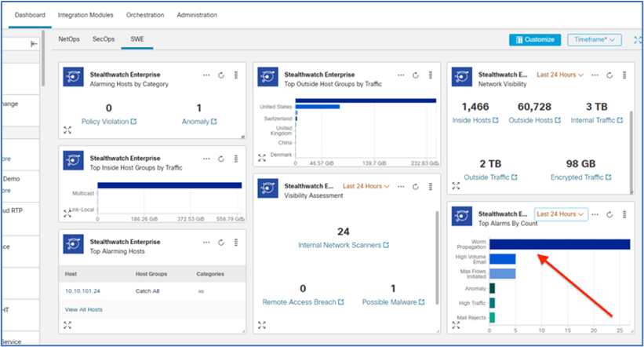Open the Internal Traffic link
This screenshot has height=347, width=644.
click(596, 120)
